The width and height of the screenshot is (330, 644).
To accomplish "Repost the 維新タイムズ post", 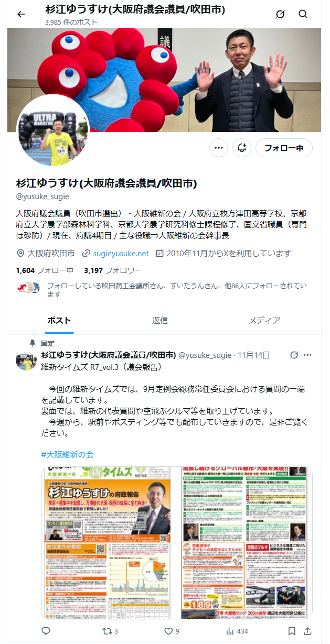I will pos(109,631).
